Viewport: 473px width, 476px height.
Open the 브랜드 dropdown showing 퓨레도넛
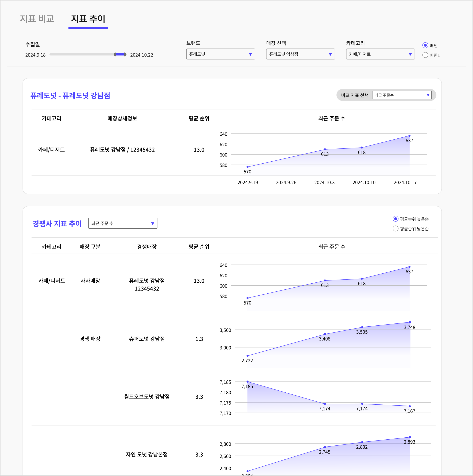pos(220,54)
